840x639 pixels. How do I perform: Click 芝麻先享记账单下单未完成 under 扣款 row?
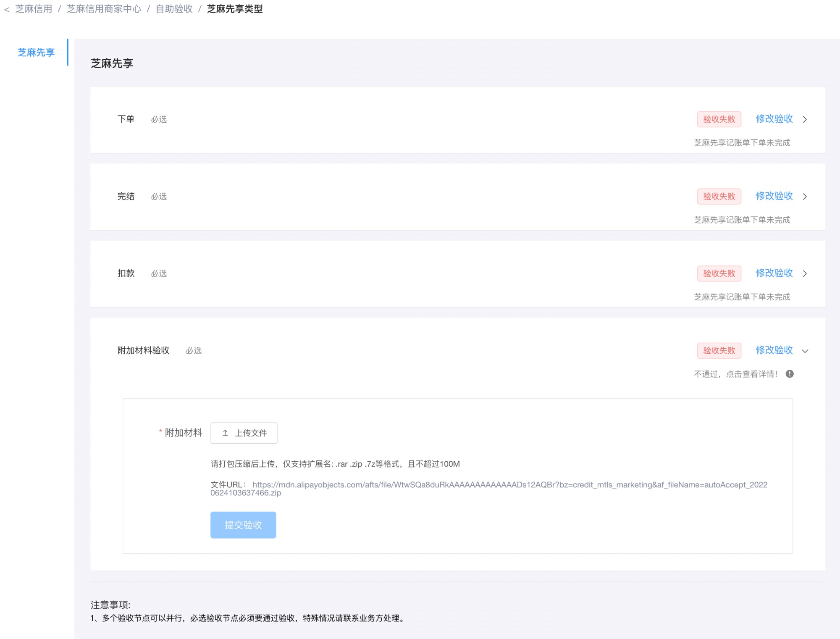pyautogui.click(x=742, y=297)
